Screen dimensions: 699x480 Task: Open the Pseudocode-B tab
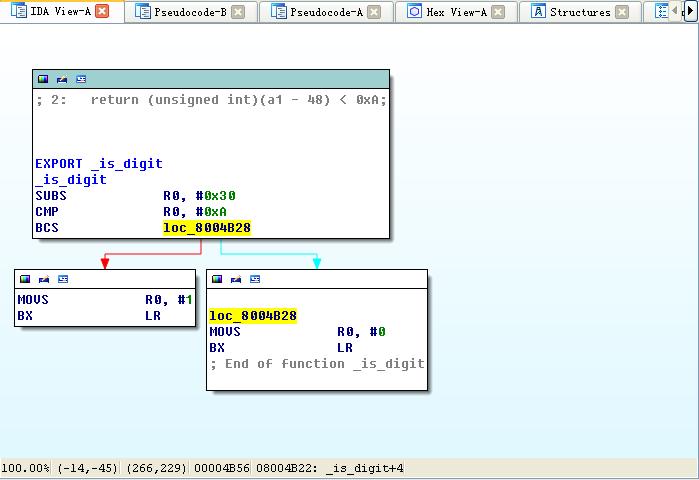point(190,12)
